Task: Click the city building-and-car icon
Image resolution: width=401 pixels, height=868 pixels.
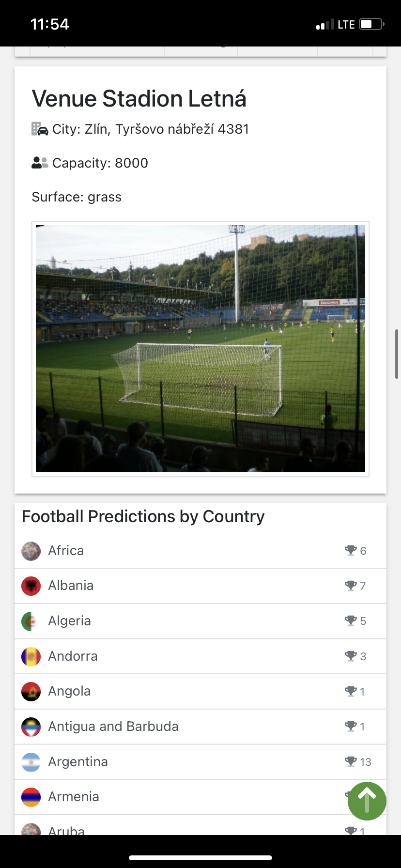Action: pyautogui.click(x=40, y=129)
